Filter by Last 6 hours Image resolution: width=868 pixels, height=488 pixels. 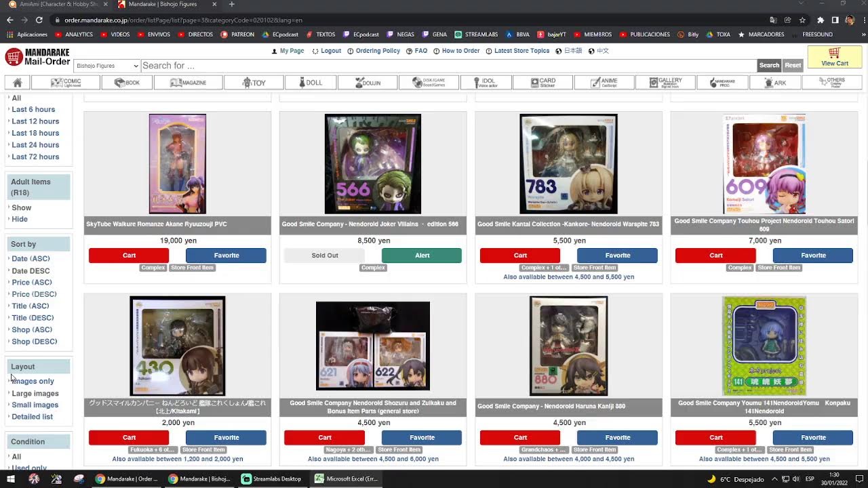tap(33, 110)
